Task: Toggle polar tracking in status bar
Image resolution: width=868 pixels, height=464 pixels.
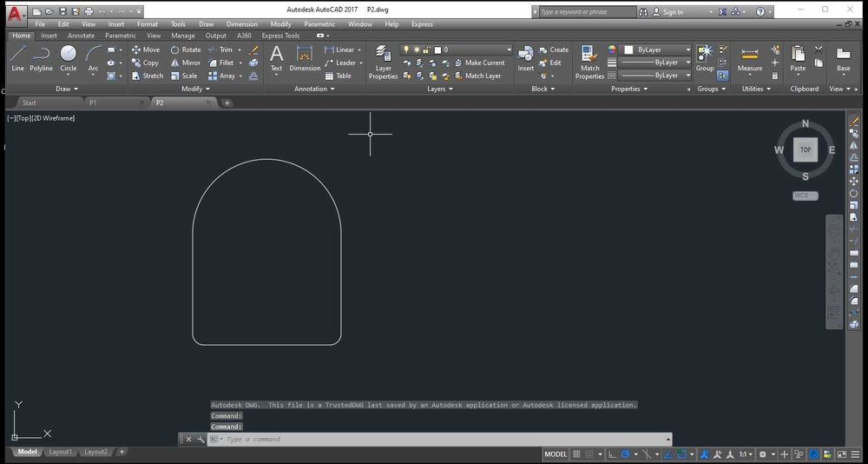Action: (x=625, y=454)
